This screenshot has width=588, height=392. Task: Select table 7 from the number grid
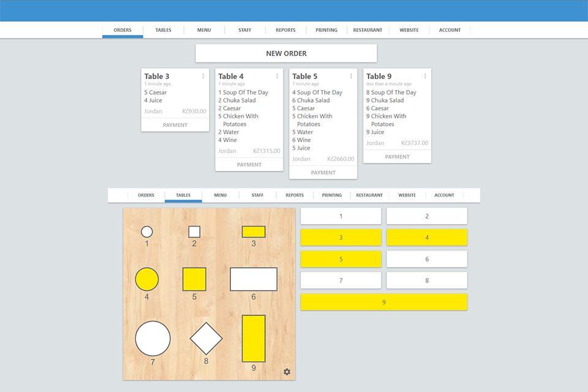click(x=341, y=280)
